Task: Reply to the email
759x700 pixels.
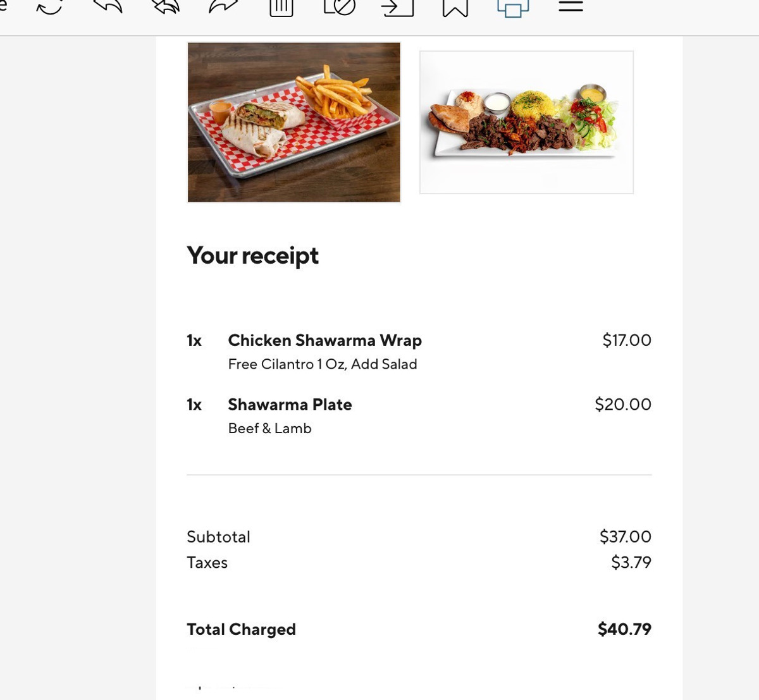Action: 108,6
